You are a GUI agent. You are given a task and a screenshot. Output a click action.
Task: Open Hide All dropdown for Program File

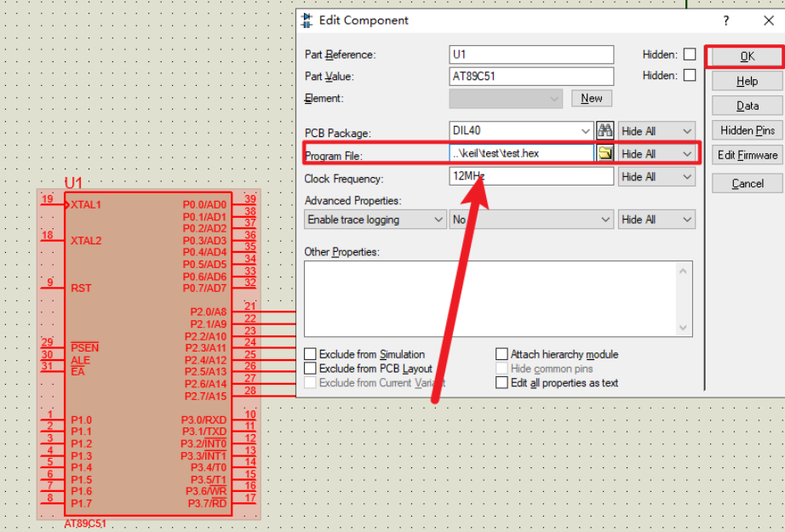click(656, 154)
